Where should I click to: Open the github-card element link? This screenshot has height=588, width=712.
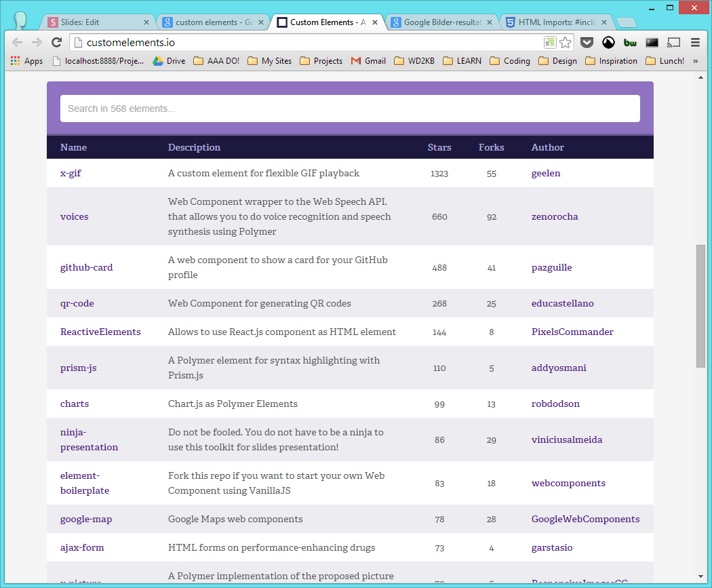tap(86, 267)
